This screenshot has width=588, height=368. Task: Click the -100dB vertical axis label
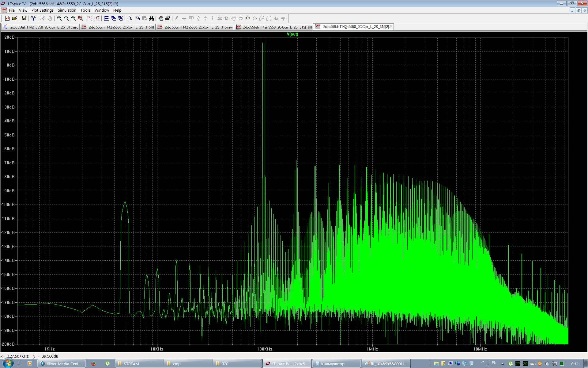point(8,205)
